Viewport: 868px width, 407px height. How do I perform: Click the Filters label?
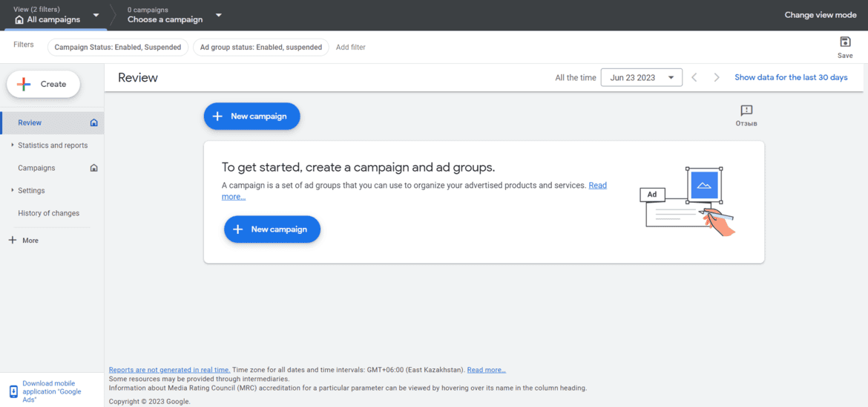pos(24,45)
